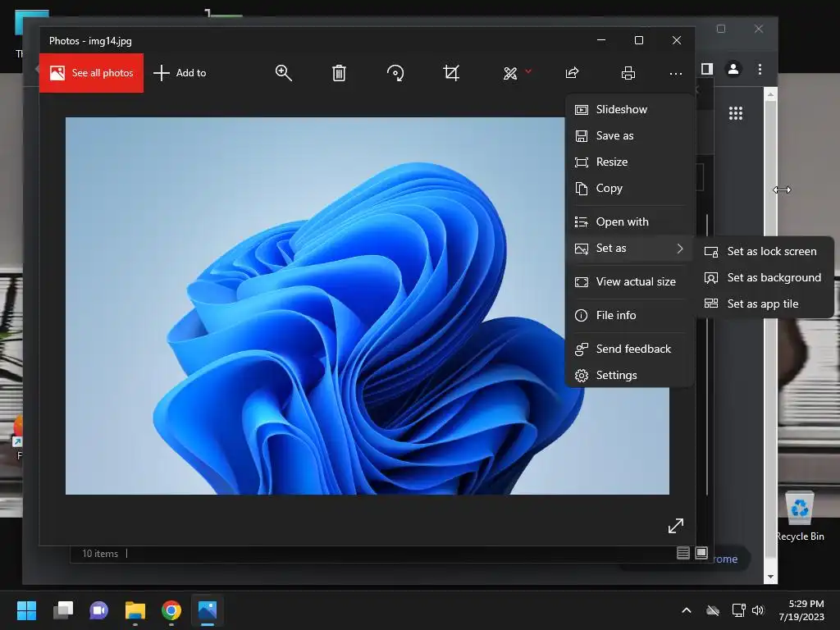This screenshot has height=630, width=840.
Task: Click Resize in the menu
Action: click(611, 162)
